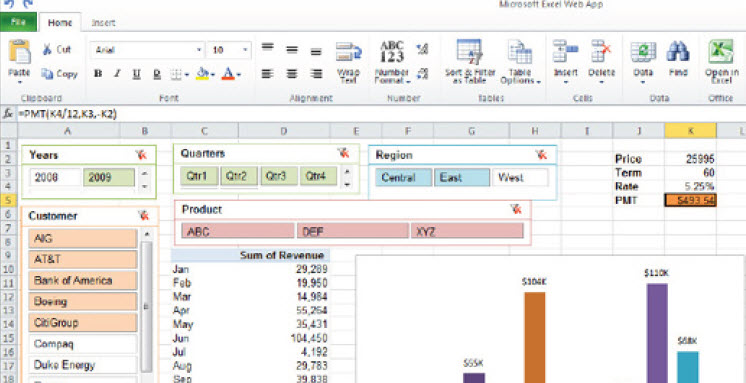Align cell content to the bottom
The image size is (746, 383).
click(x=316, y=51)
